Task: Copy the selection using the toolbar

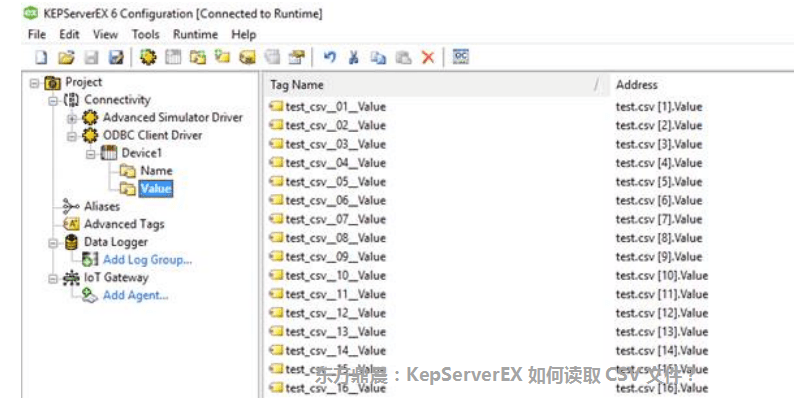Action: click(x=378, y=57)
